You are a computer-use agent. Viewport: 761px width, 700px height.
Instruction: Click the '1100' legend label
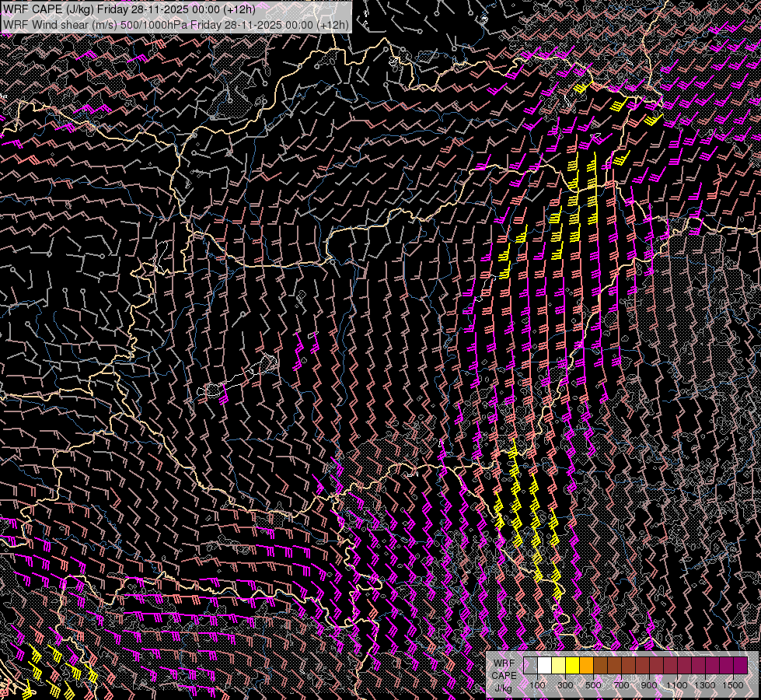[x=676, y=685]
